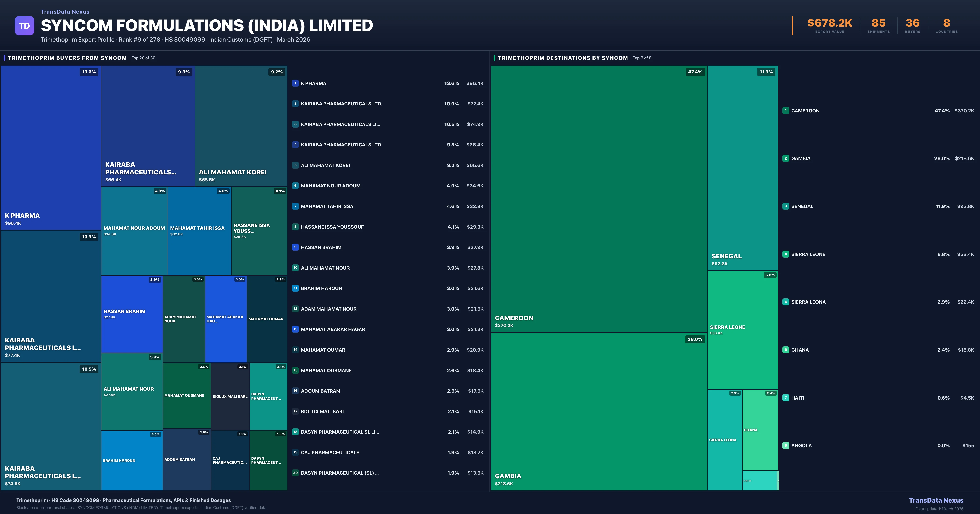Click rank 4 badge beside SIERRA LEONE
This screenshot has width=980, height=514.
786,254
